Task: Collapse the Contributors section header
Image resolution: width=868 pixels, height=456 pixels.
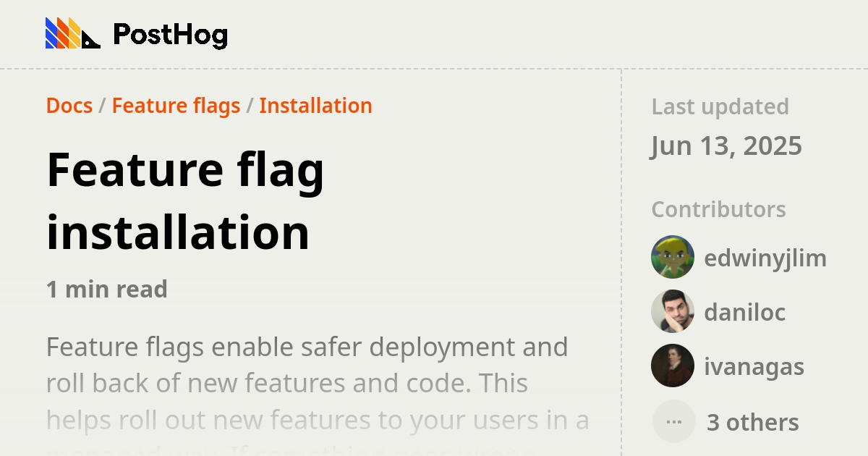Action: pyautogui.click(x=718, y=209)
